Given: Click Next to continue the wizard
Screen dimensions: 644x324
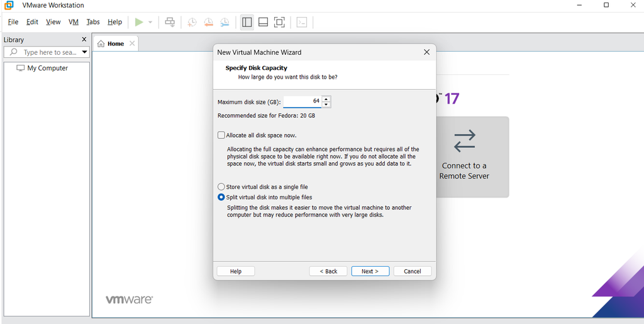Looking at the screenshot, I should (x=370, y=271).
